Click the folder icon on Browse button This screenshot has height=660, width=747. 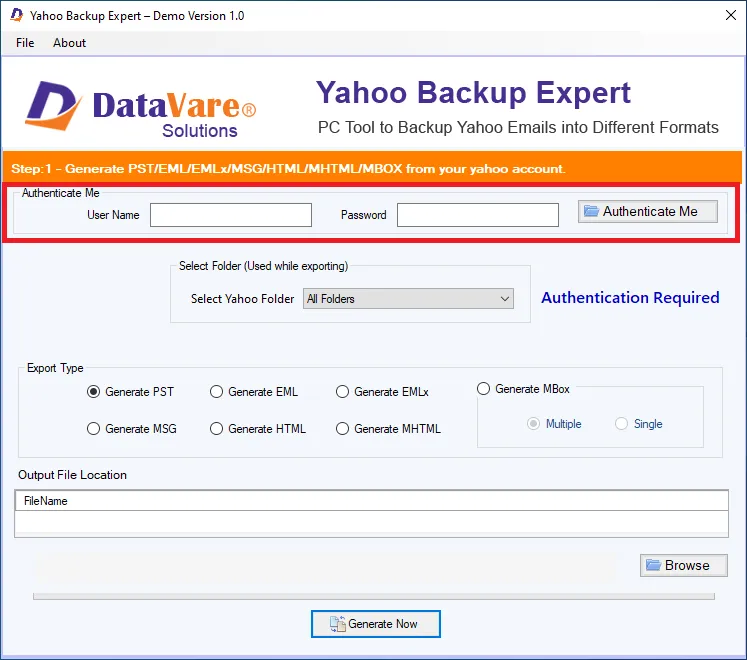[x=653, y=565]
